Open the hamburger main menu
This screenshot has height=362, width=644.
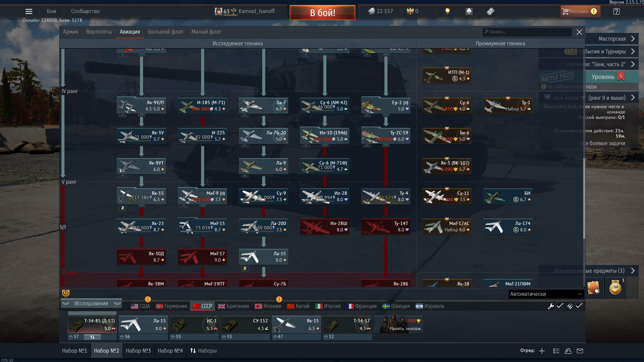pyautogui.click(x=29, y=11)
